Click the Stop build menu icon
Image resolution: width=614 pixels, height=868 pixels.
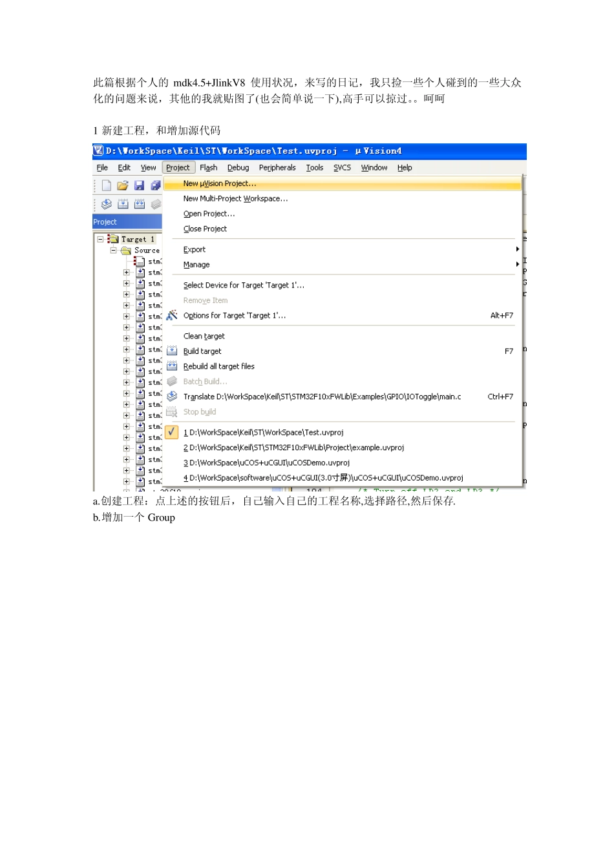pos(172,411)
